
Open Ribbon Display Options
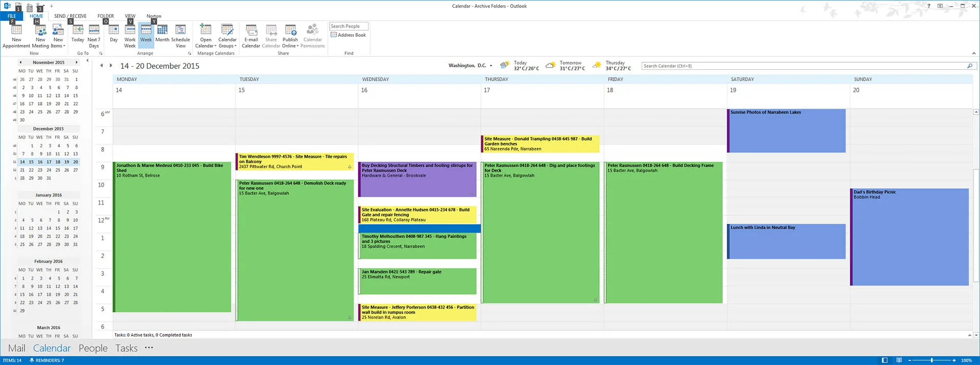point(940,6)
